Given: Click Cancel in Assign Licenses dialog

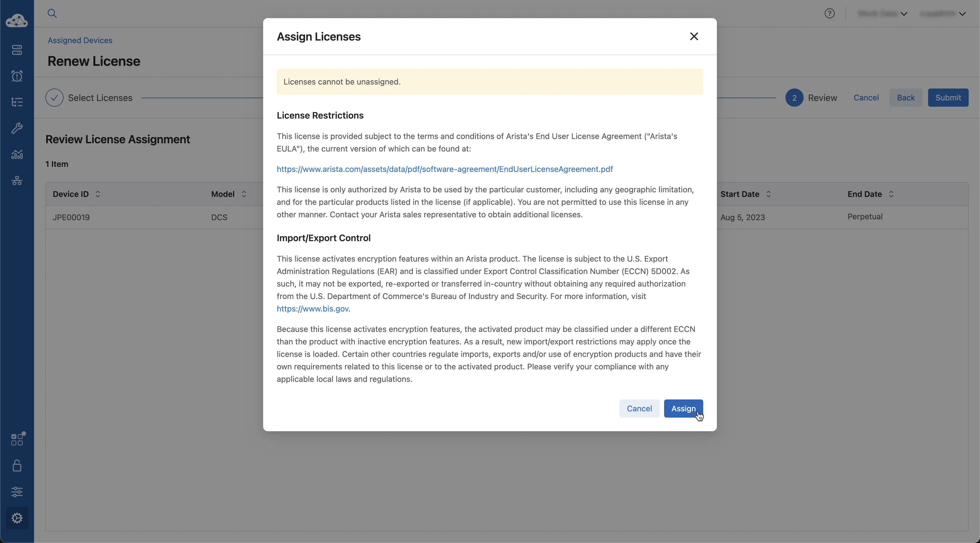Looking at the screenshot, I should (639, 408).
